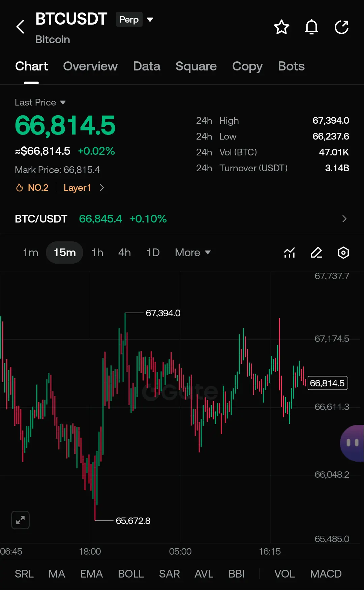364x590 pixels.
Task: Tap the 66,048.2 price axis label
Action: [x=332, y=475]
